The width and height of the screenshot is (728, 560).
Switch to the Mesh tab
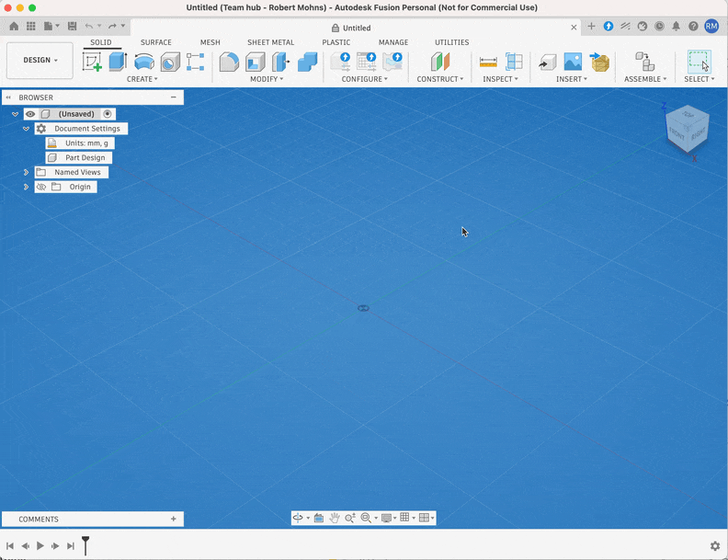click(x=210, y=42)
